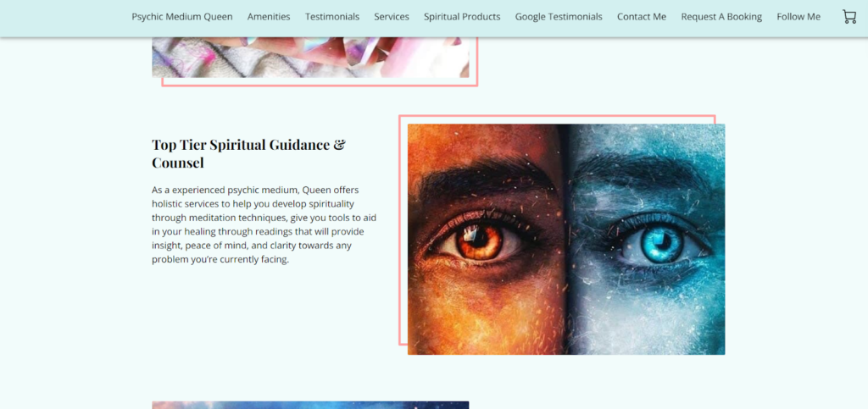Image resolution: width=868 pixels, height=409 pixels.
Task: Navigate to Spiritual Products
Action: 462,17
